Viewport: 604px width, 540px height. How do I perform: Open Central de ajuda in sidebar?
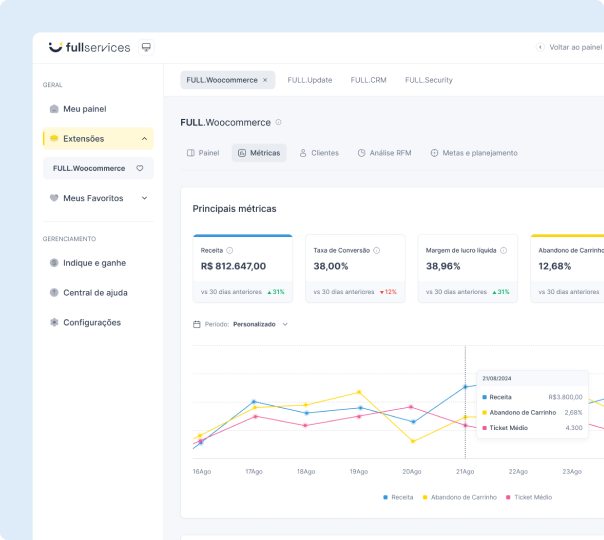tap(95, 292)
